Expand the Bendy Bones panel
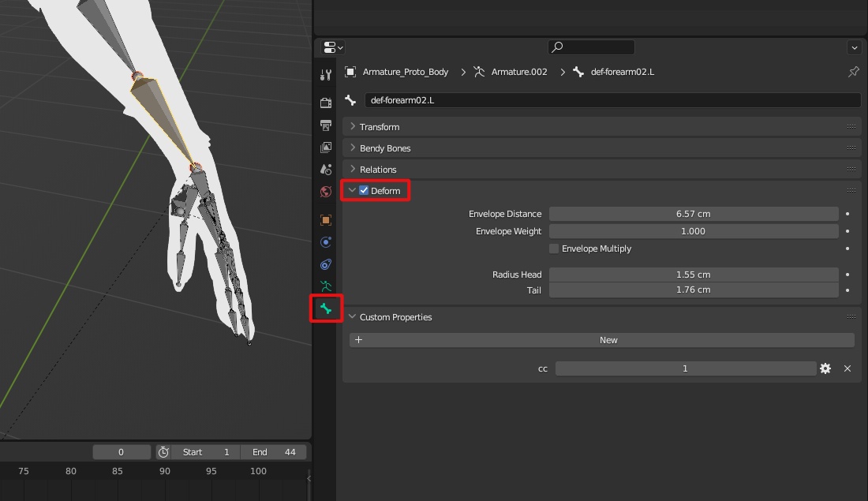Image resolution: width=868 pixels, height=501 pixels. point(384,148)
